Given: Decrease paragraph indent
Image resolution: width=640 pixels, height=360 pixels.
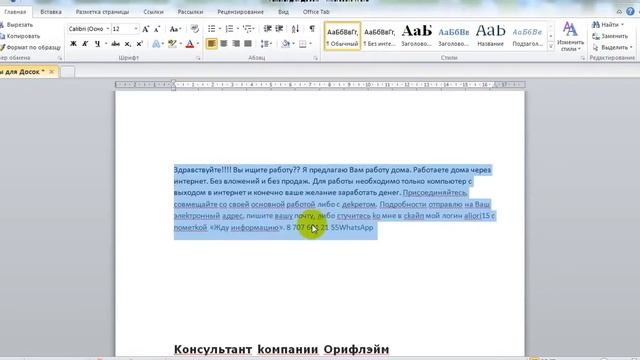Looking at the screenshot, I should pyautogui.click(x=268, y=29).
